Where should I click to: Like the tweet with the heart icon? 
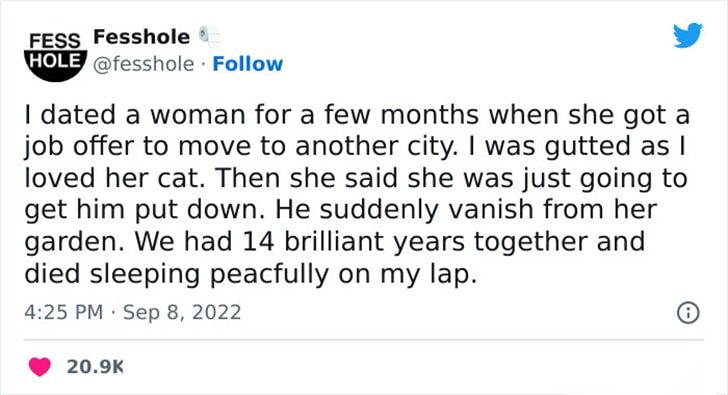point(40,367)
